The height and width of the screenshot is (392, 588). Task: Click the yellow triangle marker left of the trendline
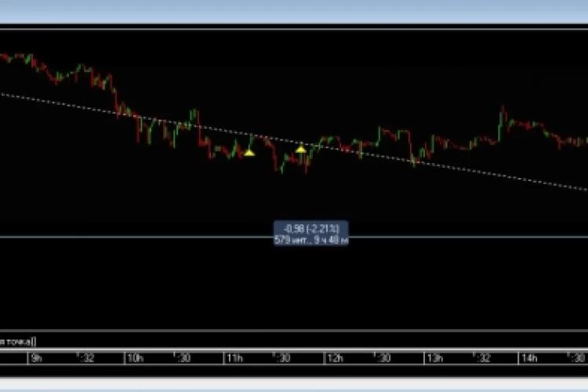pyautogui.click(x=249, y=153)
